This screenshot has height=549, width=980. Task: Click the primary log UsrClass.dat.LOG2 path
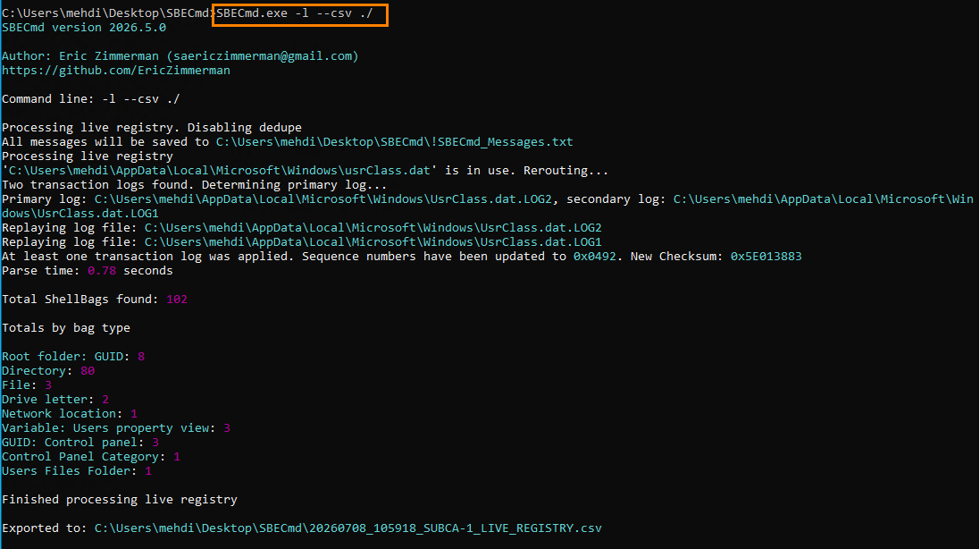(323, 199)
